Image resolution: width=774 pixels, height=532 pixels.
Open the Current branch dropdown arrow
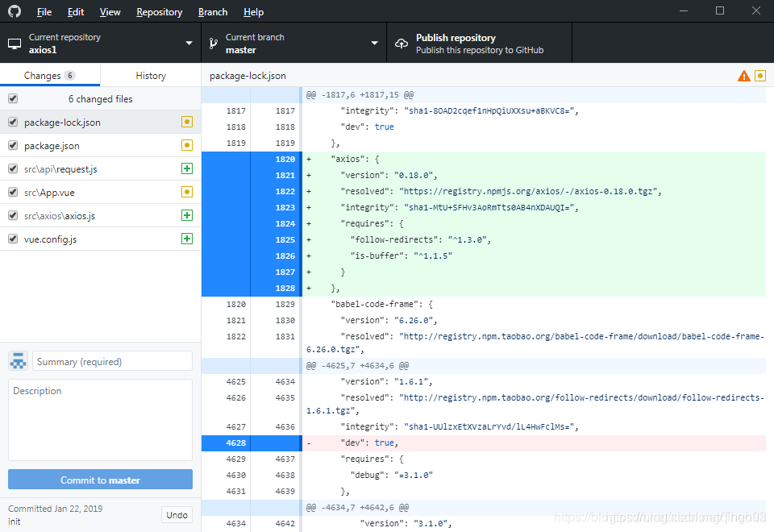[x=374, y=43]
